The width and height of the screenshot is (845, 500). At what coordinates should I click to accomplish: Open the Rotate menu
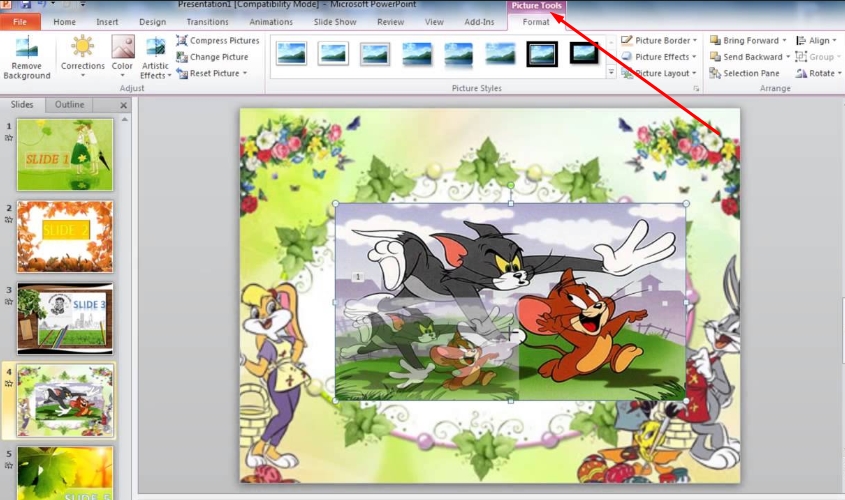[x=818, y=73]
